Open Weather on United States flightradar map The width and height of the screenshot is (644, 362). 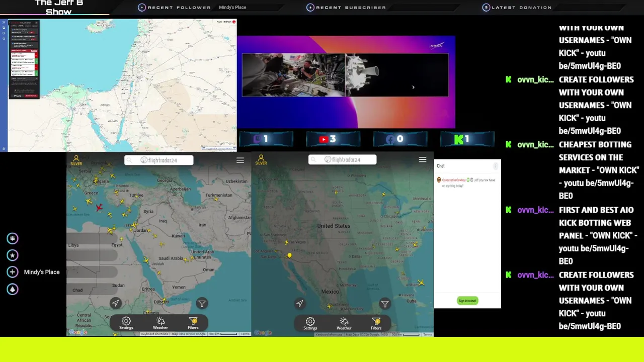point(344,323)
